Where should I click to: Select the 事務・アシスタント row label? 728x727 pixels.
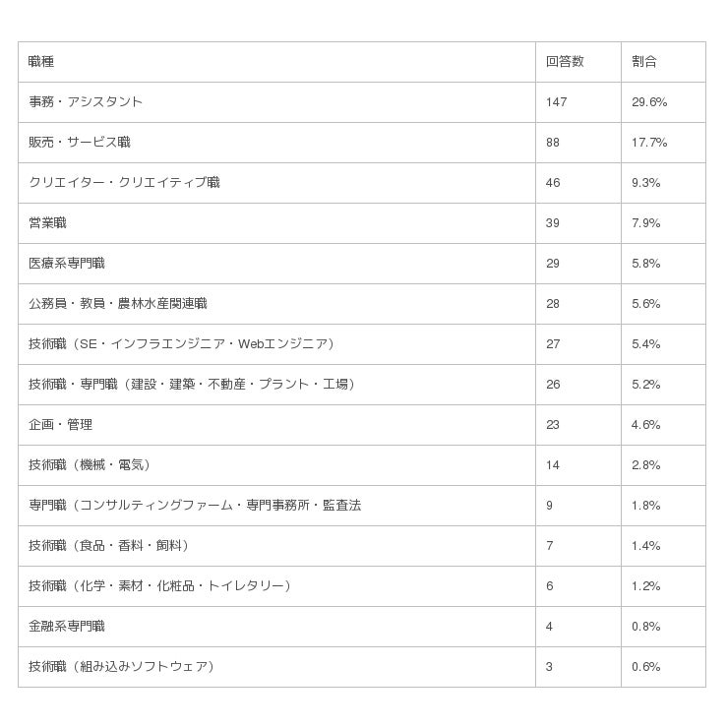click(86, 102)
